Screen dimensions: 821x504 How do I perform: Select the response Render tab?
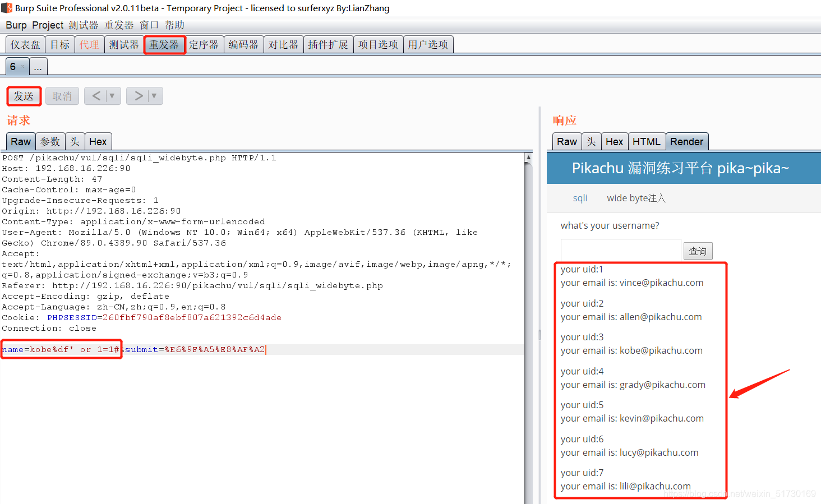click(686, 142)
